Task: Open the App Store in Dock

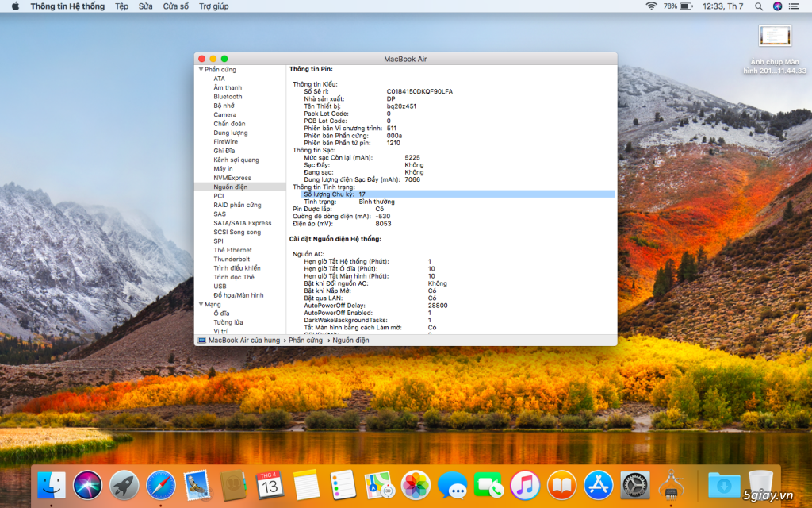Action: point(598,485)
